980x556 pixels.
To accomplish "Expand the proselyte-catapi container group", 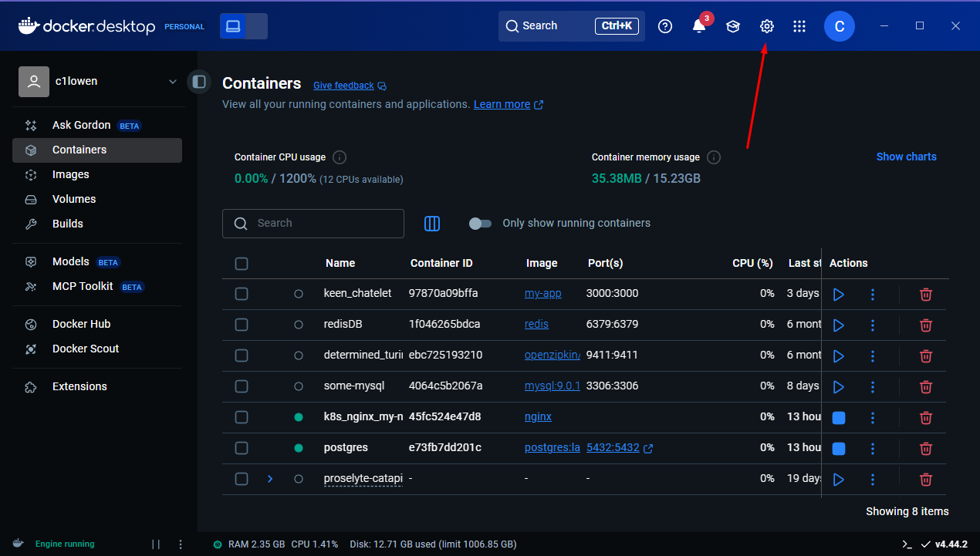I will pos(270,479).
